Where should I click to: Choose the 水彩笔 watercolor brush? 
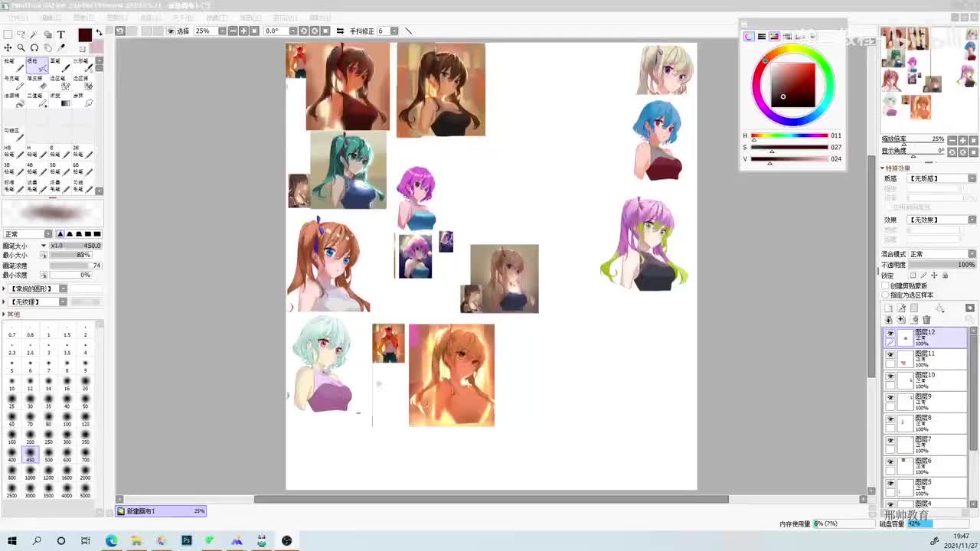click(83, 65)
